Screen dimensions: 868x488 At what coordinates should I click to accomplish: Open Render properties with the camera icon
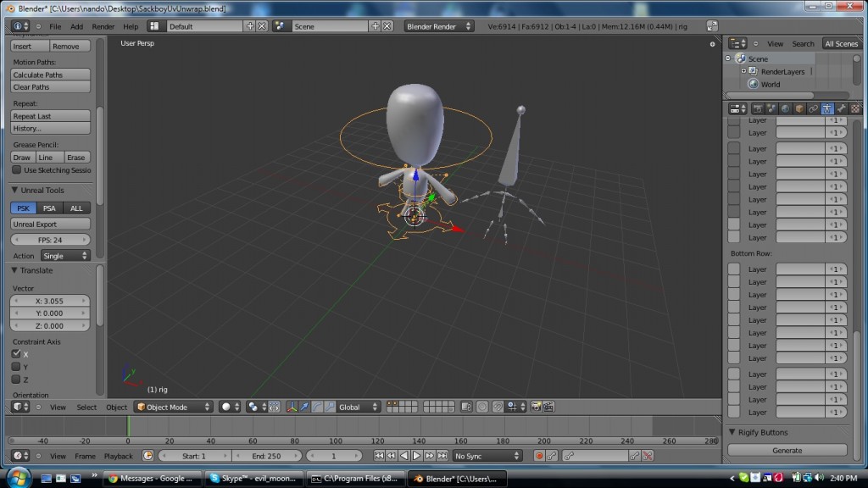(759, 108)
